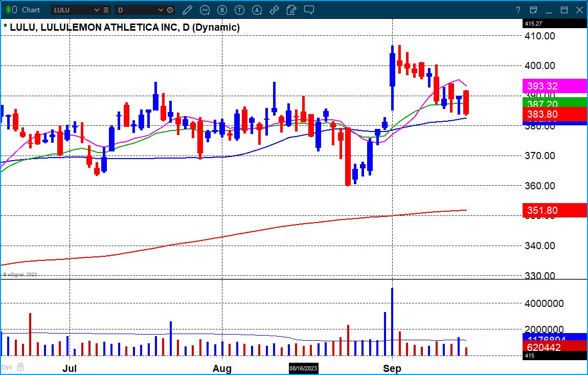Select the pencil drawing tool
The image size is (588, 375).
click(x=187, y=10)
